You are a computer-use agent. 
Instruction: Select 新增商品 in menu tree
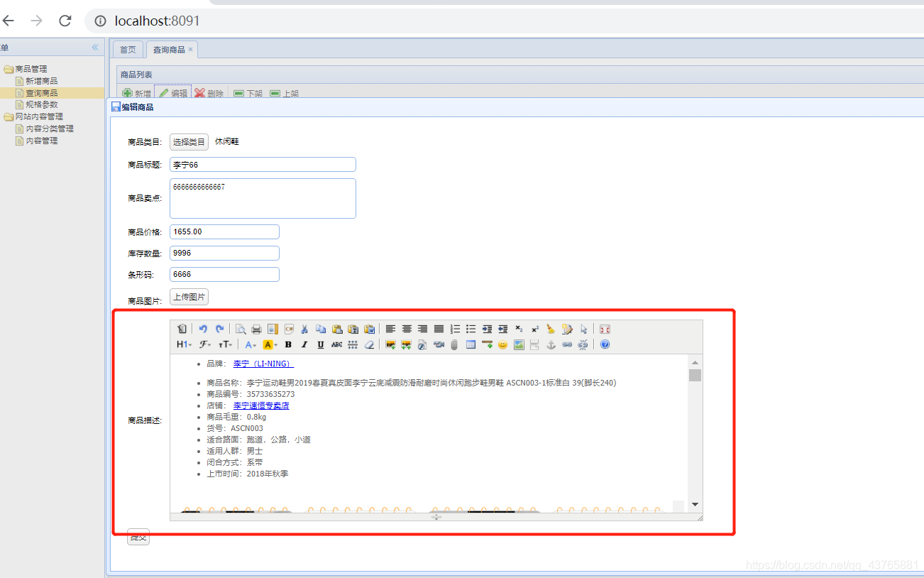(x=41, y=81)
